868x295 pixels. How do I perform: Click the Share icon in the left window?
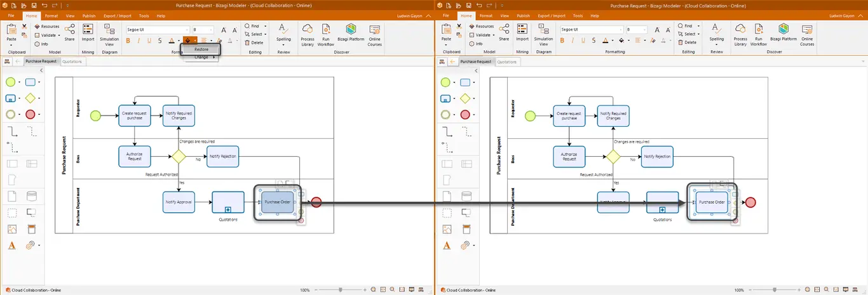(x=69, y=32)
